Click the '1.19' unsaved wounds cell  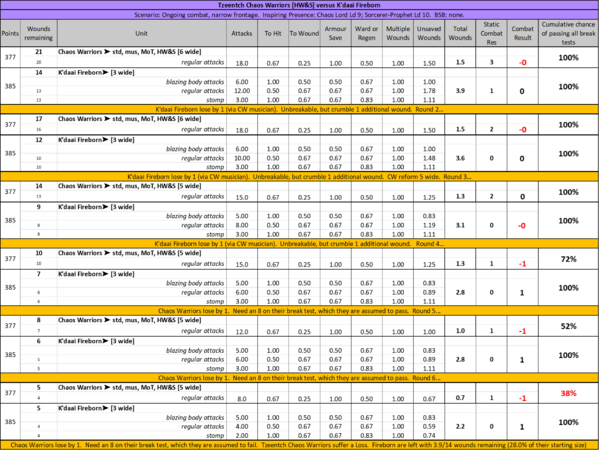tap(429, 225)
